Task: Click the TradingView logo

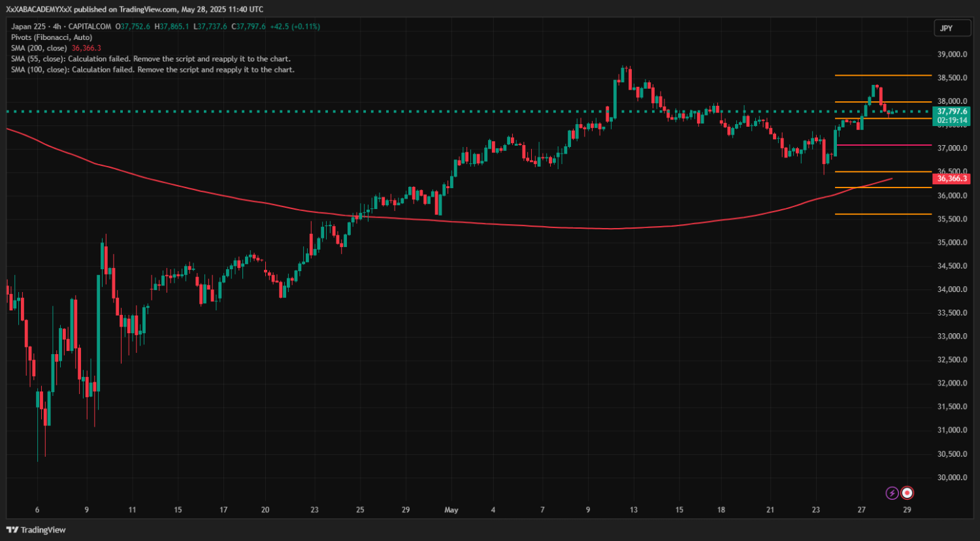Action: click(x=37, y=530)
